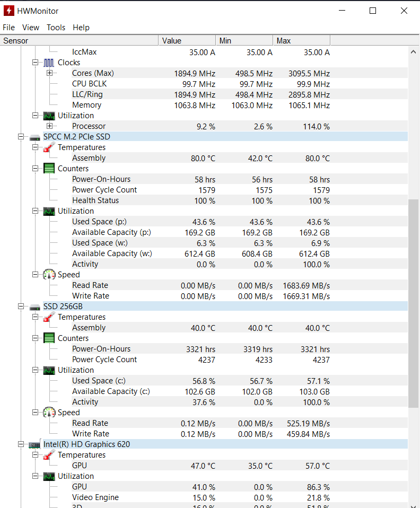This screenshot has width=420, height=508.
Task: Click the Clocks waveform icon
Action: tap(49, 63)
